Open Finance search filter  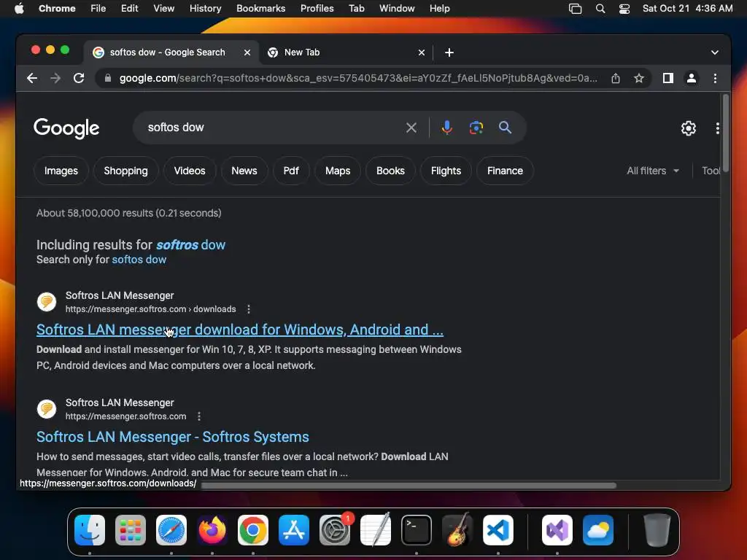pos(505,171)
